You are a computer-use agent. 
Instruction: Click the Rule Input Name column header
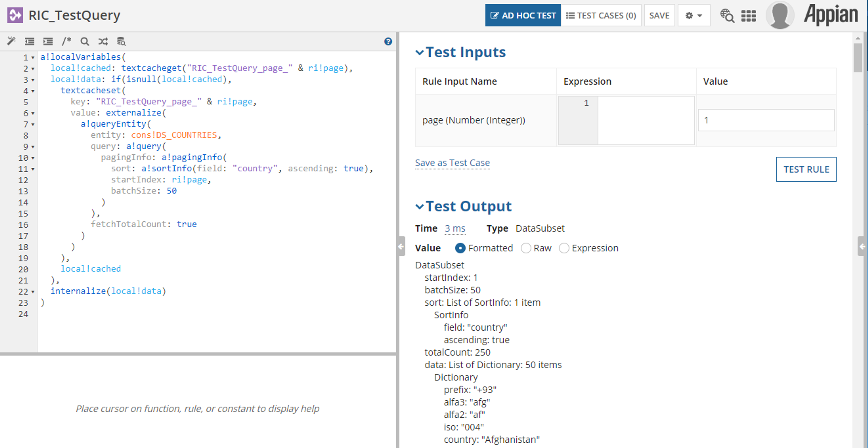click(459, 82)
